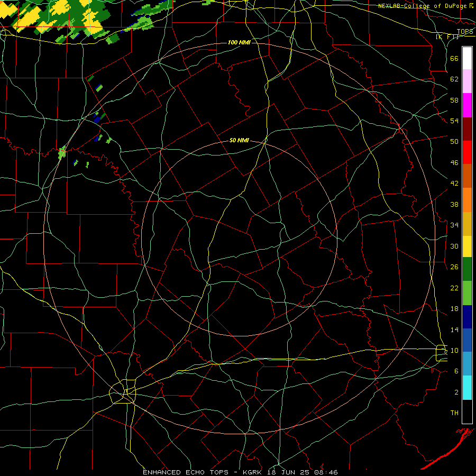
Task: Click the black TH legend swatch
Action: [467, 411]
